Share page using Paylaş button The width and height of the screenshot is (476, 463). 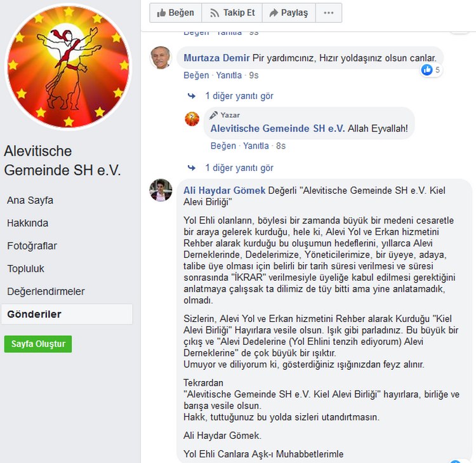tap(289, 13)
